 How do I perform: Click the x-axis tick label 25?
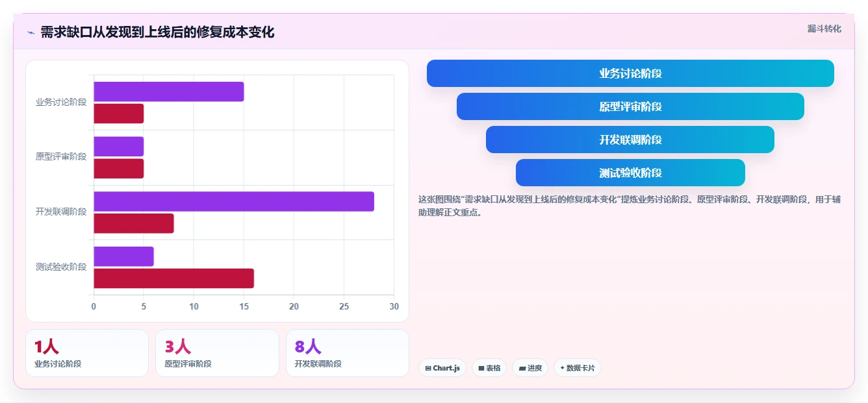click(x=344, y=306)
